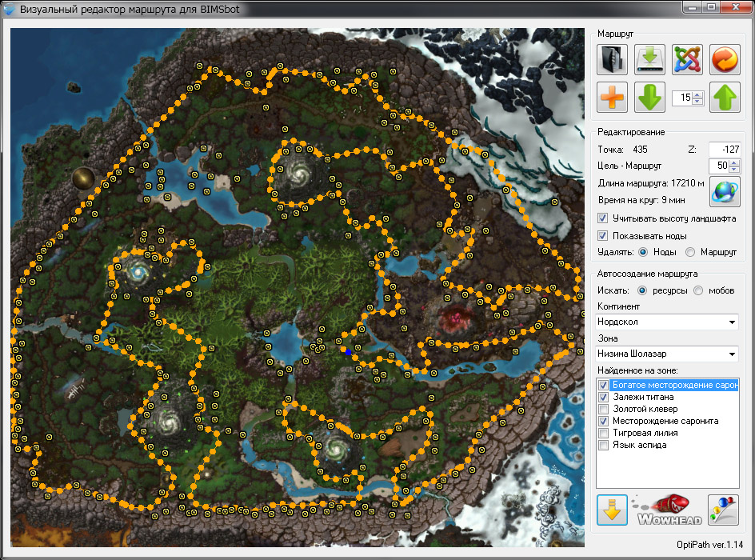Click the Z coordinate input field
Image resolution: width=755 pixels, height=560 pixels.
coord(724,150)
